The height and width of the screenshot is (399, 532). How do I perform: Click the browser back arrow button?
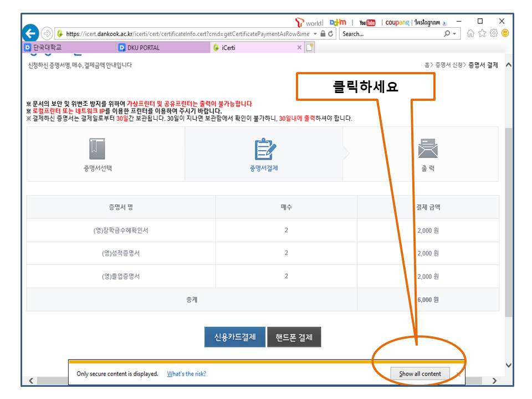tap(30, 33)
